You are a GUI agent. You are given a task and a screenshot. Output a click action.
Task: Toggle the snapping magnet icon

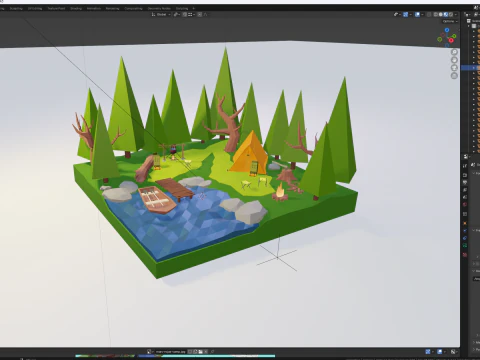[185, 14]
